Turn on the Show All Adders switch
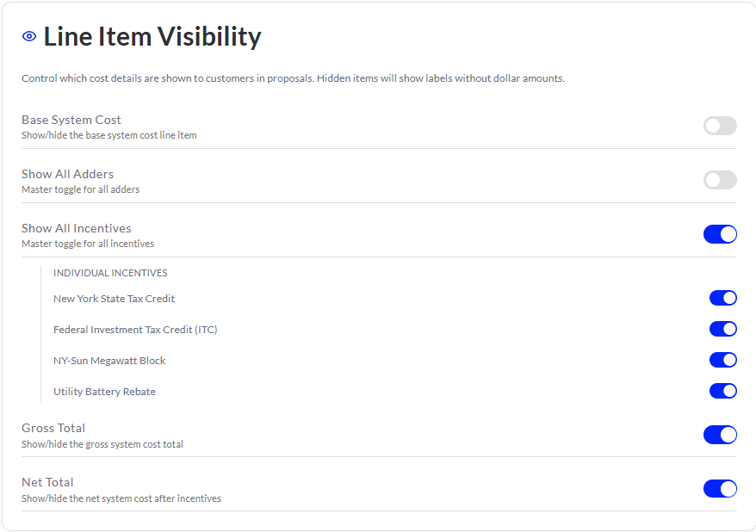756x532 pixels. point(720,180)
